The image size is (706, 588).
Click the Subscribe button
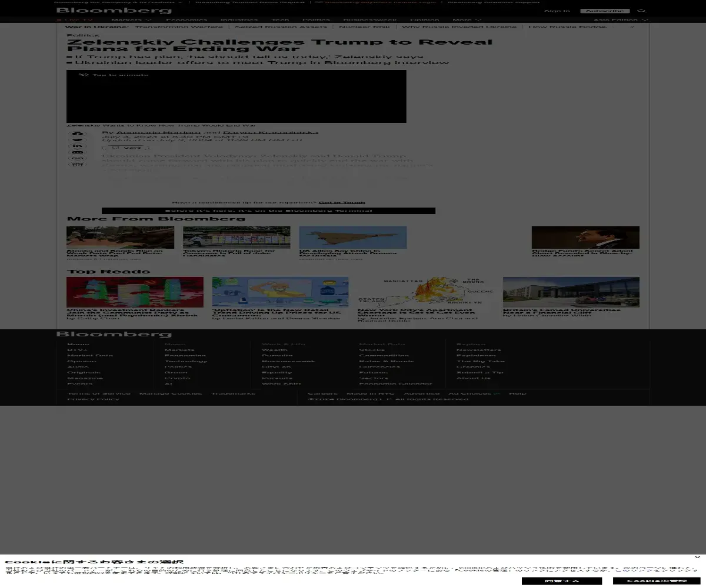(x=605, y=11)
